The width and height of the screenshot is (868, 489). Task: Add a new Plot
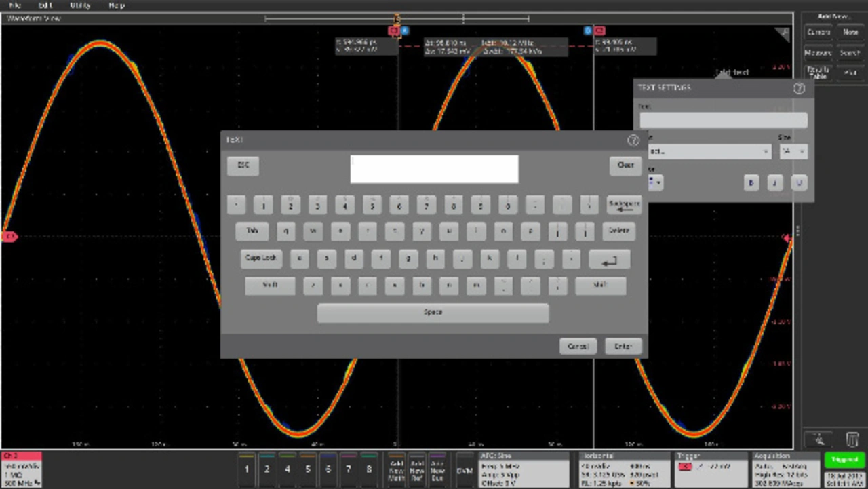coord(850,73)
